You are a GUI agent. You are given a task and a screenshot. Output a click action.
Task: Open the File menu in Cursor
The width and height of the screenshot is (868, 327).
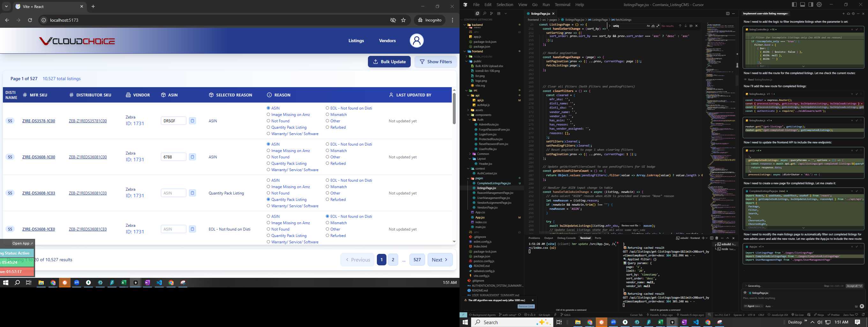[476, 5]
